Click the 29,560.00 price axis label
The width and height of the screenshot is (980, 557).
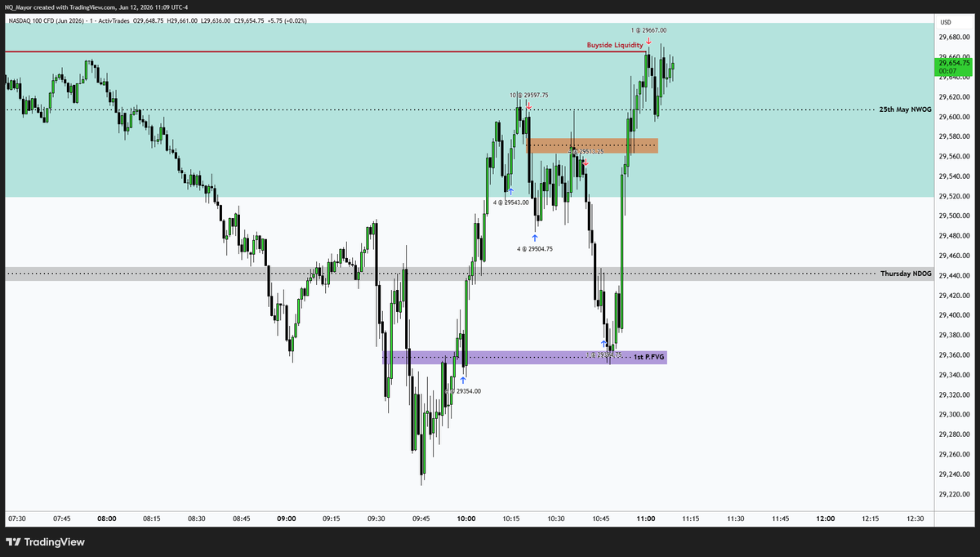(954, 157)
